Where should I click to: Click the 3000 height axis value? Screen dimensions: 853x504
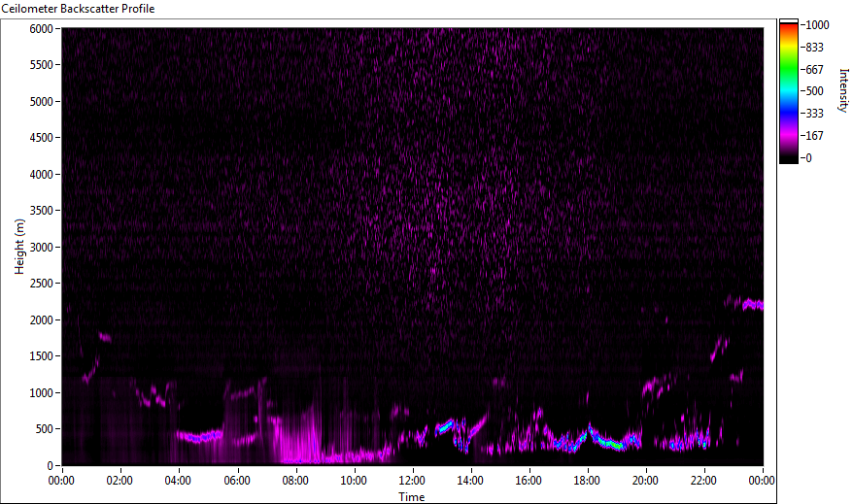42,248
